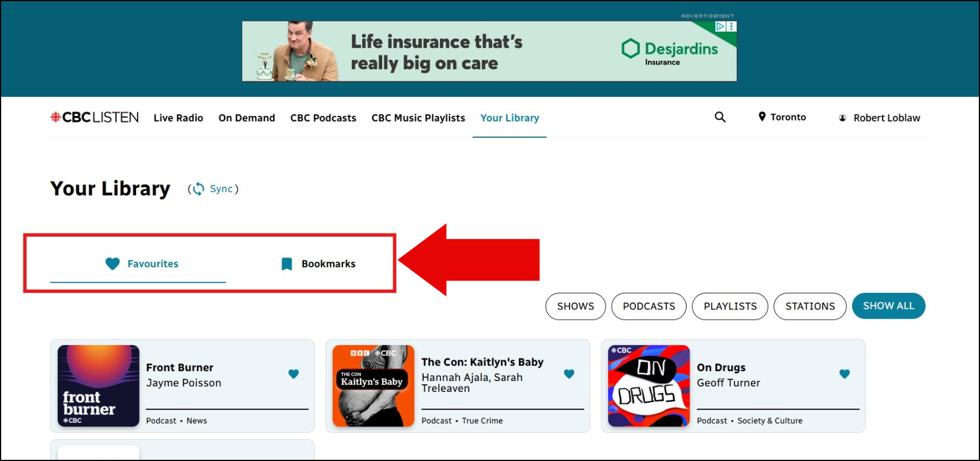Screen dimensions: 980x461
Task: Click the Desjardins Insurance logo in ad
Action: coord(670,52)
